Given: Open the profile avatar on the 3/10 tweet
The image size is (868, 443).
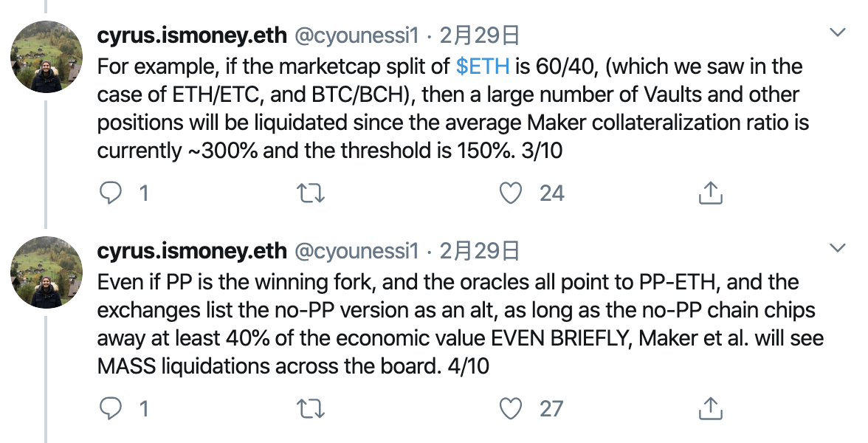Looking at the screenshot, I should point(46,57).
